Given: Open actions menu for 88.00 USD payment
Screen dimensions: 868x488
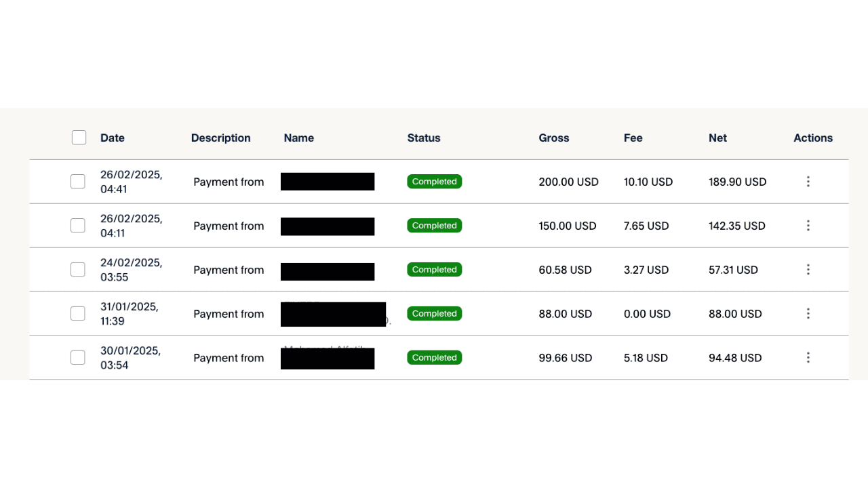Looking at the screenshot, I should tap(808, 314).
